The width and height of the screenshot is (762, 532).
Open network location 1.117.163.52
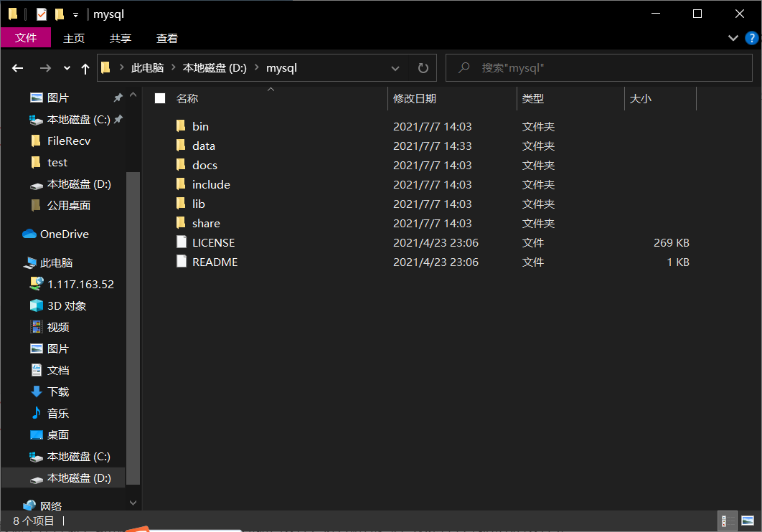click(72, 284)
